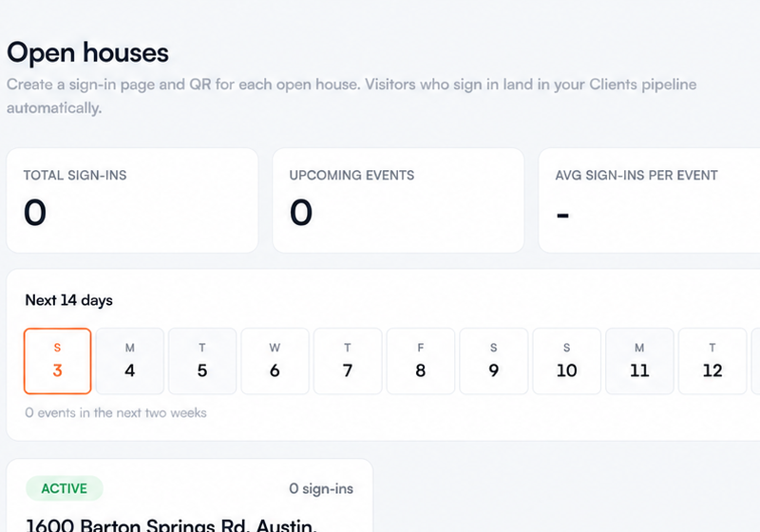This screenshot has width=760, height=532.
Task: Click the 'Next 14 days' heading
Action: (68, 300)
